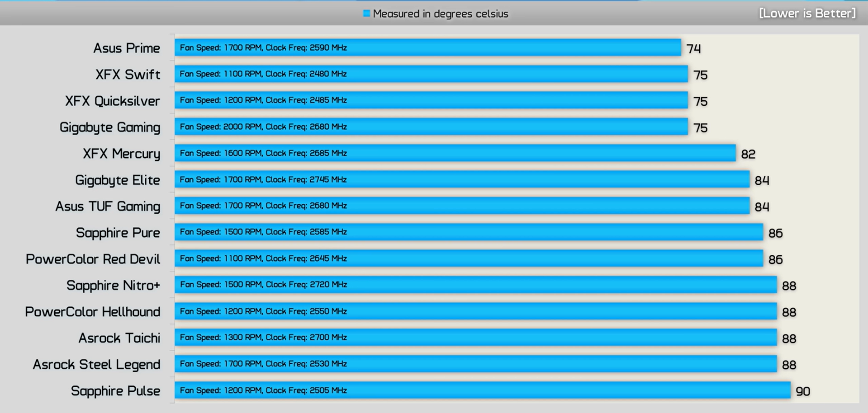Select the 82 value for XFX Mercury
868x413 pixels.
749,154
